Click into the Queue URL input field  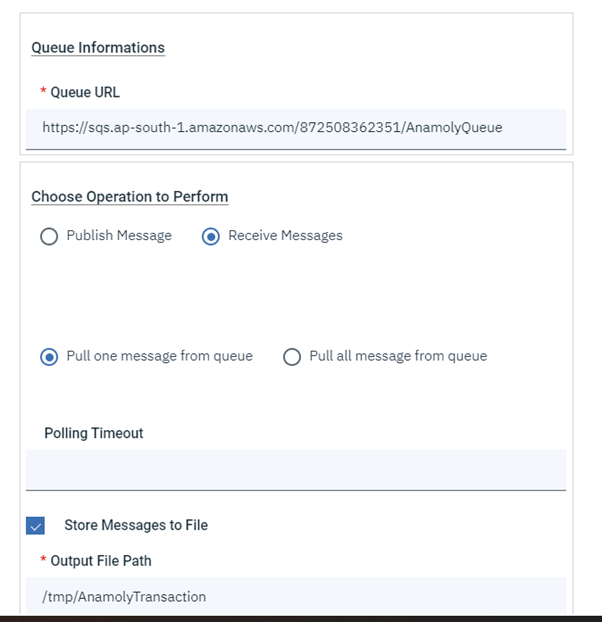coord(296,128)
